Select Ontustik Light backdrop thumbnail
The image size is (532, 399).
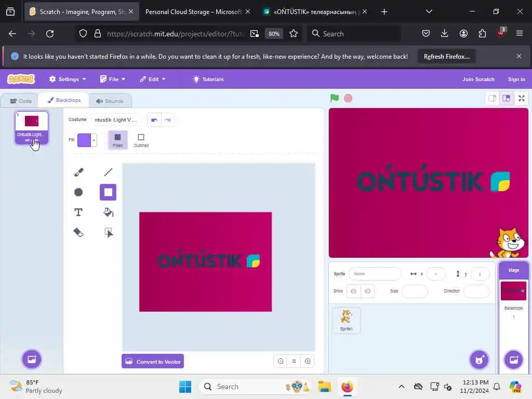(x=32, y=128)
